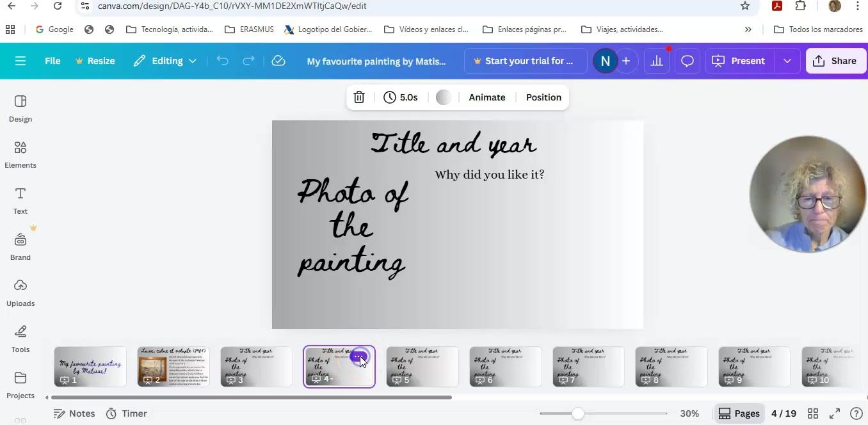
Task: Add collaborator with the plus icon
Action: tap(626, 61)
